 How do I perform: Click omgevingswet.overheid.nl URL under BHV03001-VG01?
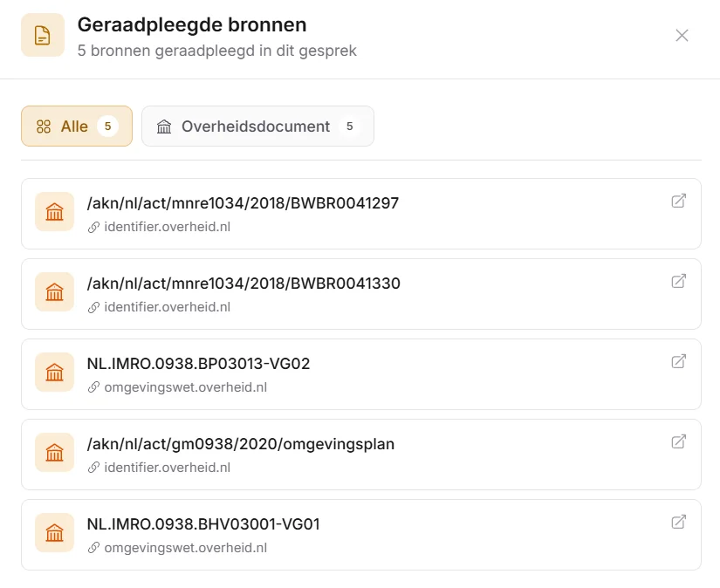(185, 548)
